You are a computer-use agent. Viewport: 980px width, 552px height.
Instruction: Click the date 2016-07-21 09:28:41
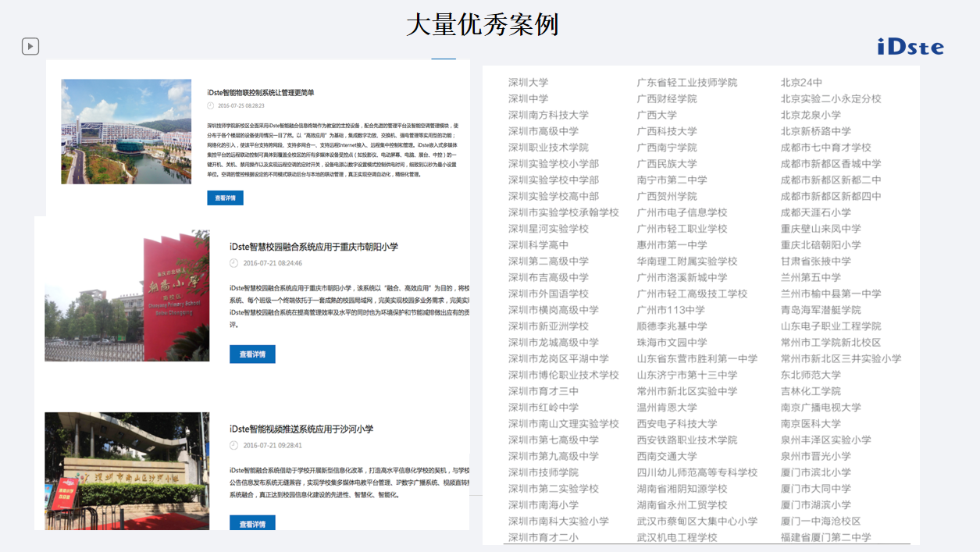273,446
